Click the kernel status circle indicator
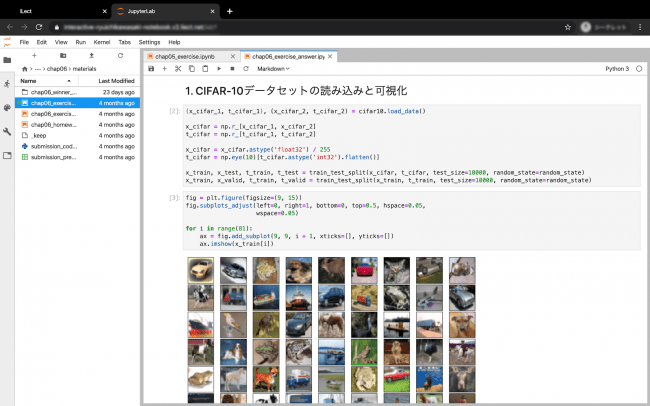The width and height of the screenshot is (650, 406). click(x=639, y=68)
